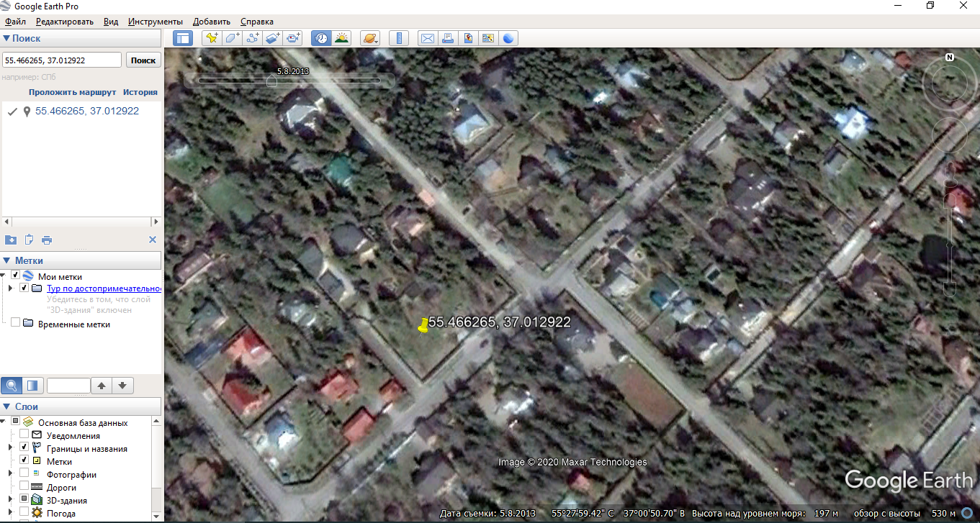Open the Инструменты menu
The image size is (980, 523).
[156, 22]
